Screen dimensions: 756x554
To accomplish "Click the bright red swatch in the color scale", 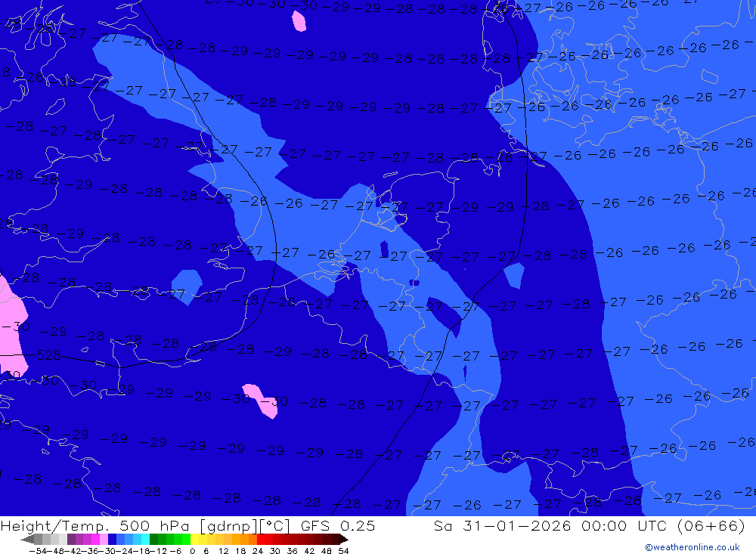I will tap(261, 540).
